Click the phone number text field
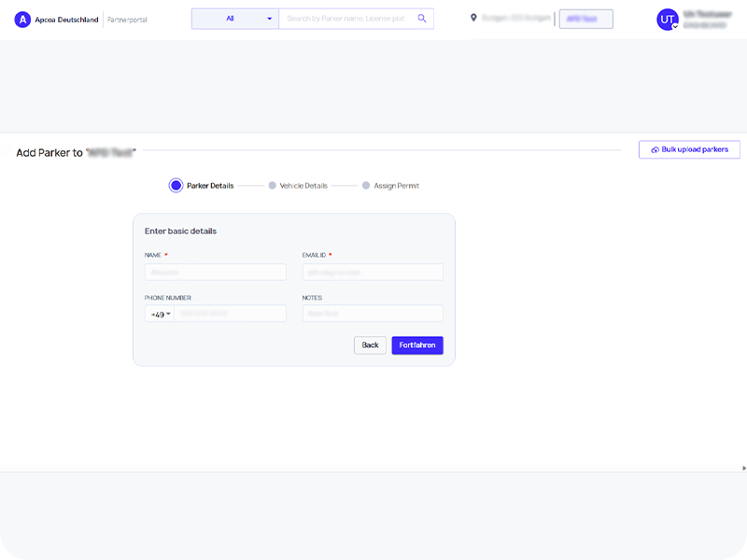This screenshot has width=747, height=560. (230, 315)
